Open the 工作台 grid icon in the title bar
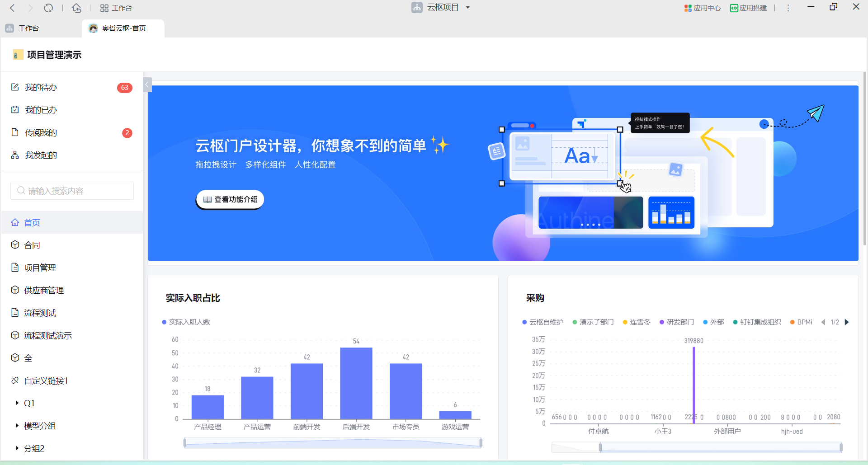The height and width of the screenshot is (465, 868). click(104, 8)
